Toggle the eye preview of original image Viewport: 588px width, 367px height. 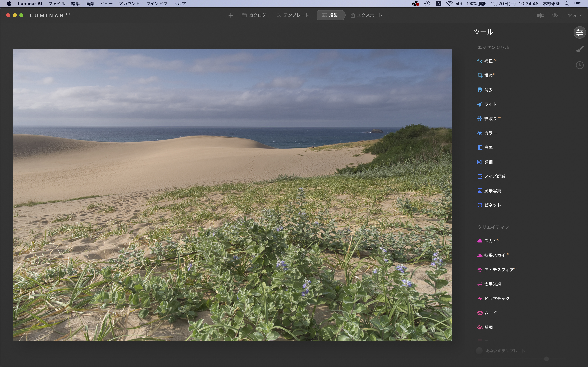(x=555, y=15)
